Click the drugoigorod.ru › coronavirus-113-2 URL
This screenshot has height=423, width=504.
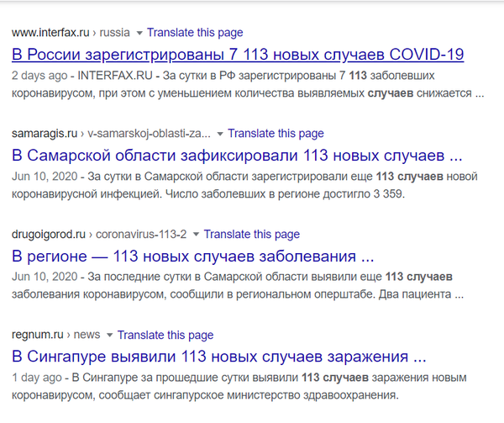coord(99,234)
